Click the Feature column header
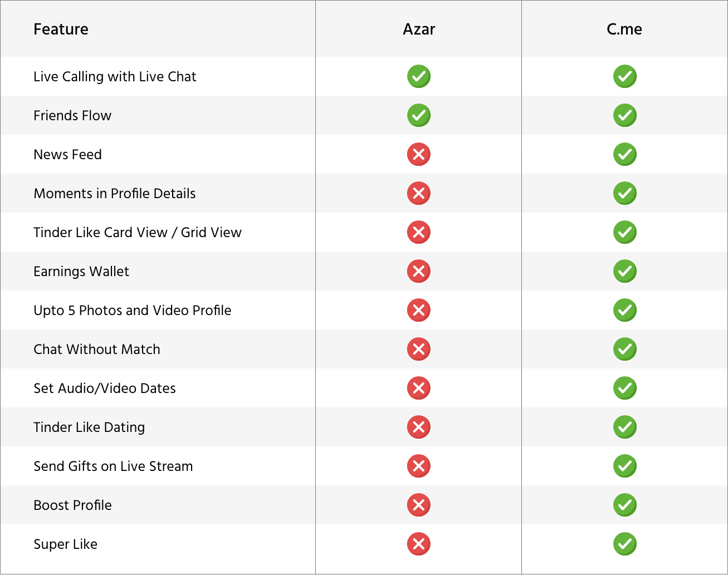 (61, 29)
